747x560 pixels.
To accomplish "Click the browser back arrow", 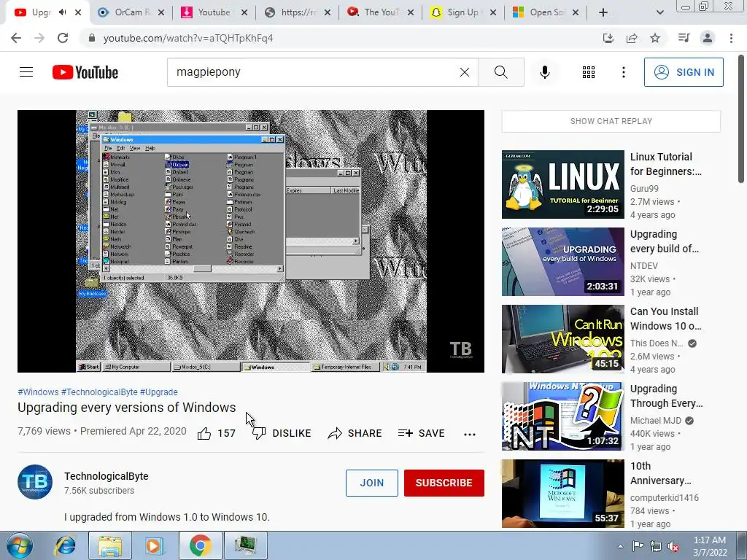I will pyautogui.click(x=16, y=38).
